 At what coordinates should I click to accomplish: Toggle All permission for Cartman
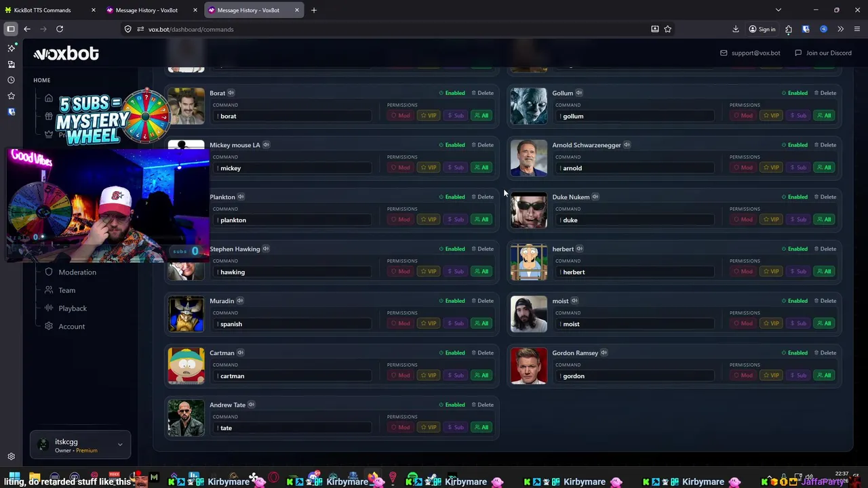481,375
